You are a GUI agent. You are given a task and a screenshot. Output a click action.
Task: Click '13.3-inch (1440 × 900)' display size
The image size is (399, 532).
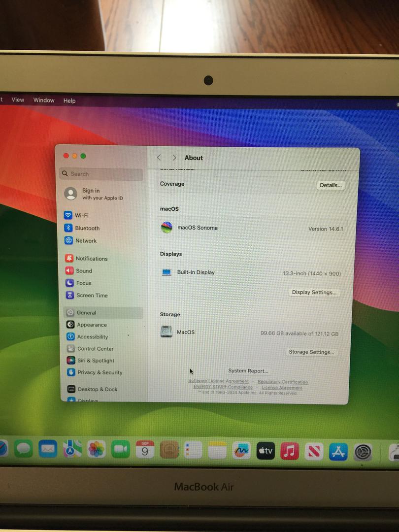pos(312,273)
